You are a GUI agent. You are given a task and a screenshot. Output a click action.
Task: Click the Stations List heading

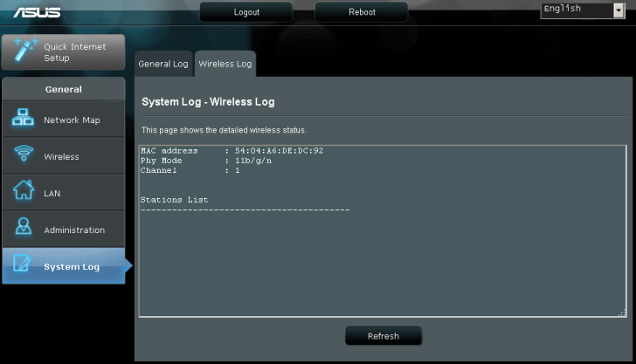pos(174,200)
